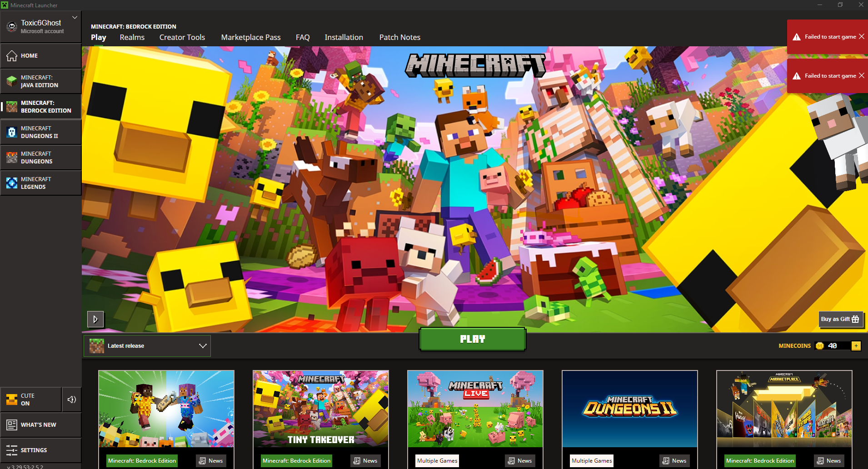
Task: Open the Tiny Takeover news thumbnail
Action: tap(321, 409)
